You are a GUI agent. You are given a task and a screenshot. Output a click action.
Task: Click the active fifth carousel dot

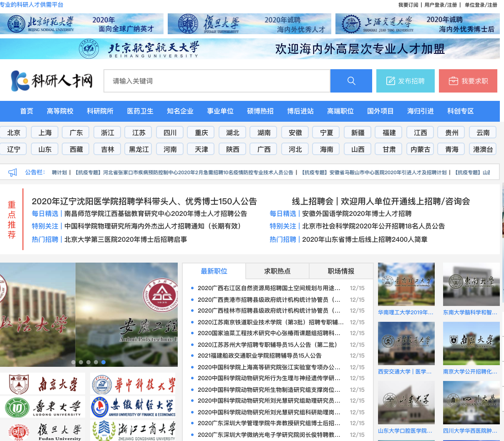(x=103, y=362)
